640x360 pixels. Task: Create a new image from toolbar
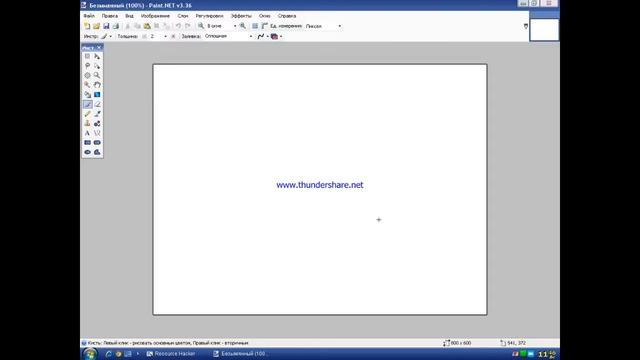(x=87, y=26)
